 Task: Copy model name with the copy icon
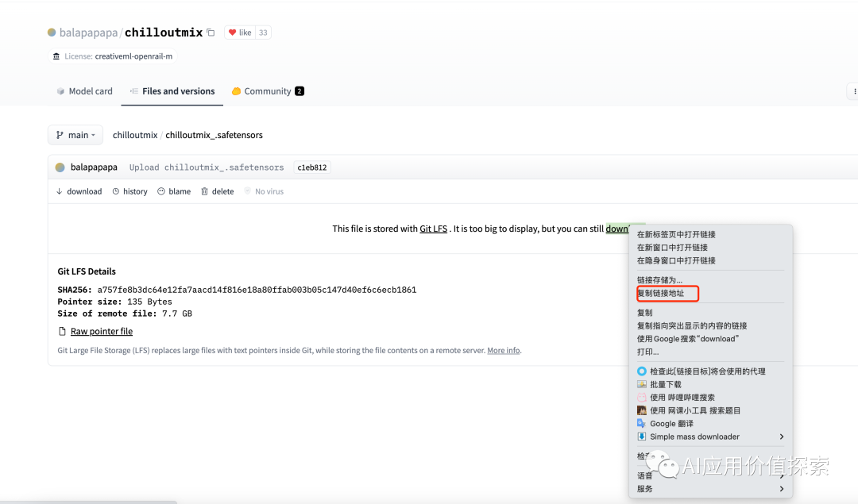click(211, 33)
